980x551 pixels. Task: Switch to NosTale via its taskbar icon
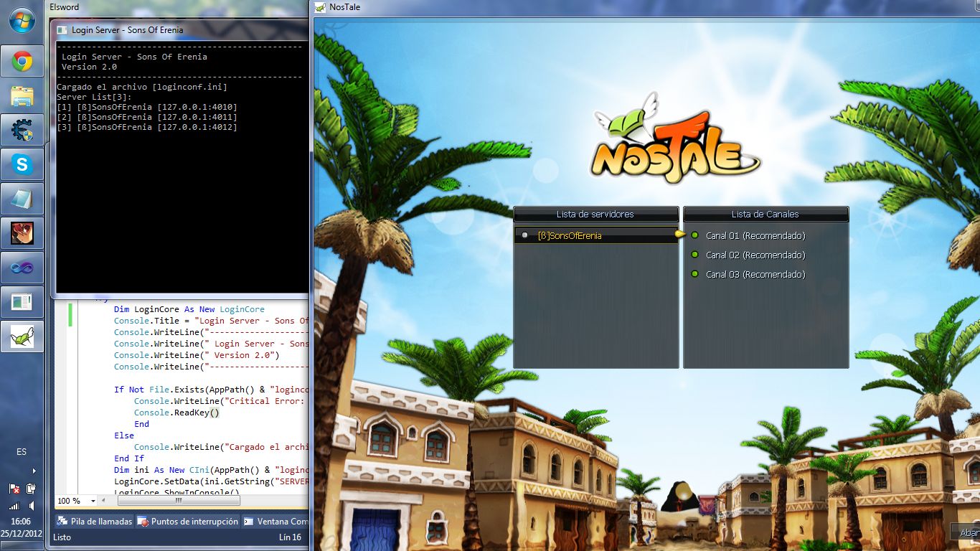[22, 336]
